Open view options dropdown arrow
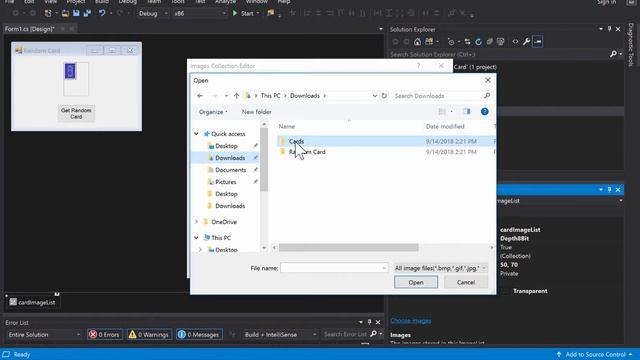 451,111
